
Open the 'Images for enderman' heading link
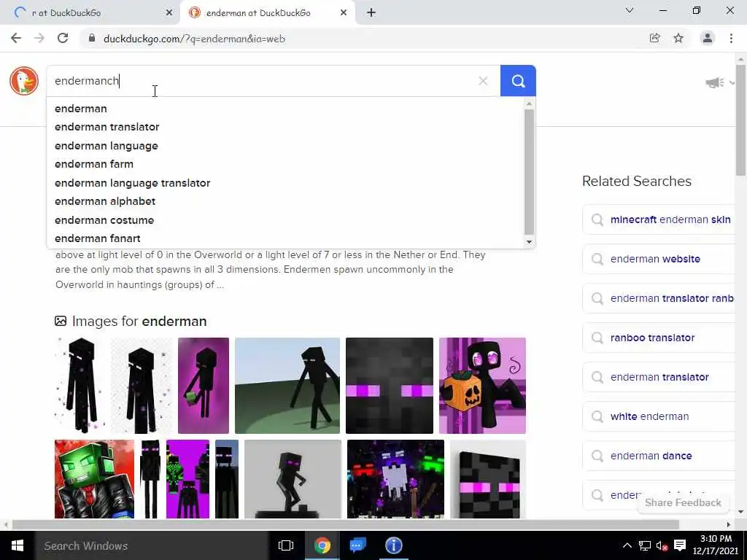pyautogui.click(x=139, y=322)
